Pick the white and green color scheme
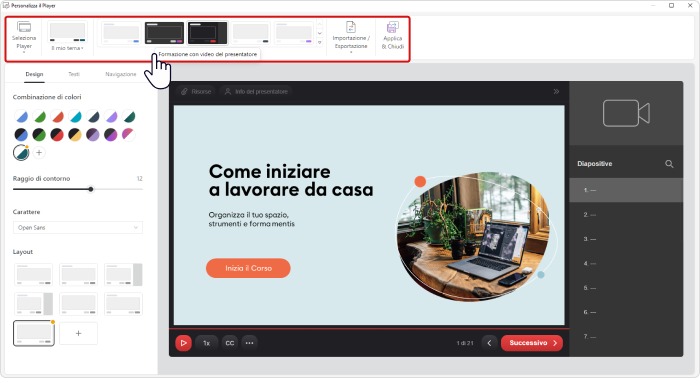Viewport: 700px width, 378px height. click(39, 116)
